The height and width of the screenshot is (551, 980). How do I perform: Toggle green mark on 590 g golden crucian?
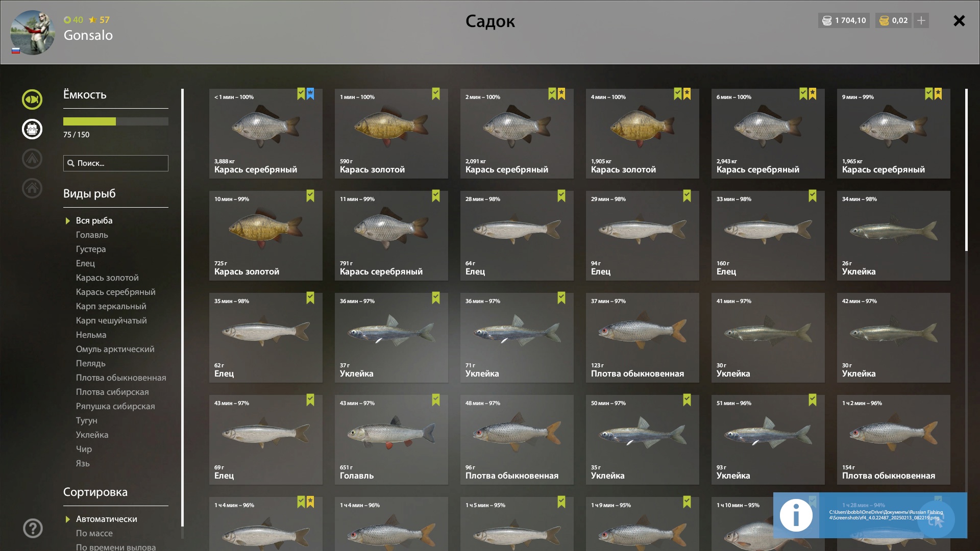[436, 94]
